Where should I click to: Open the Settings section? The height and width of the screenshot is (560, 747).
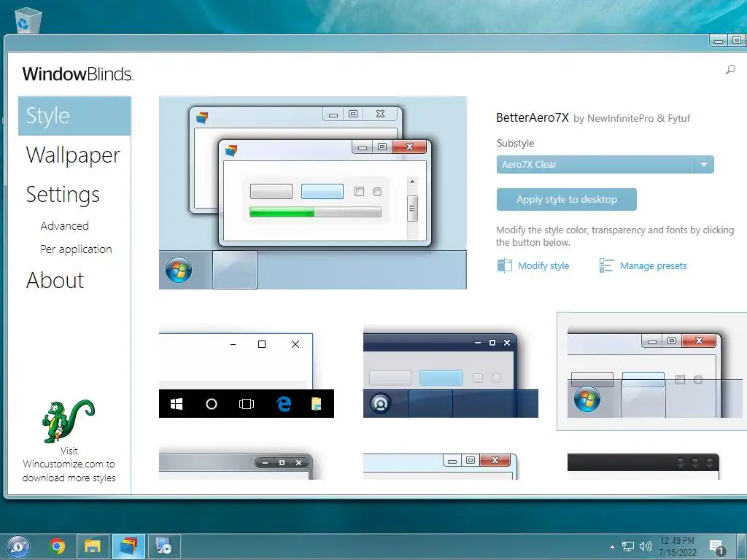[x=63, y=194]
